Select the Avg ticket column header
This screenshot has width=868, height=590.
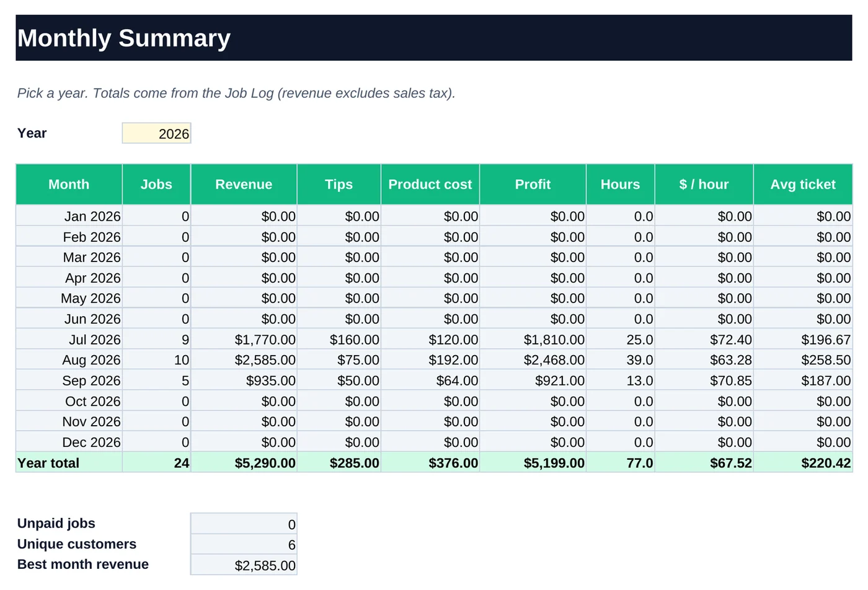pyautogui.click(x=803, y=184)
